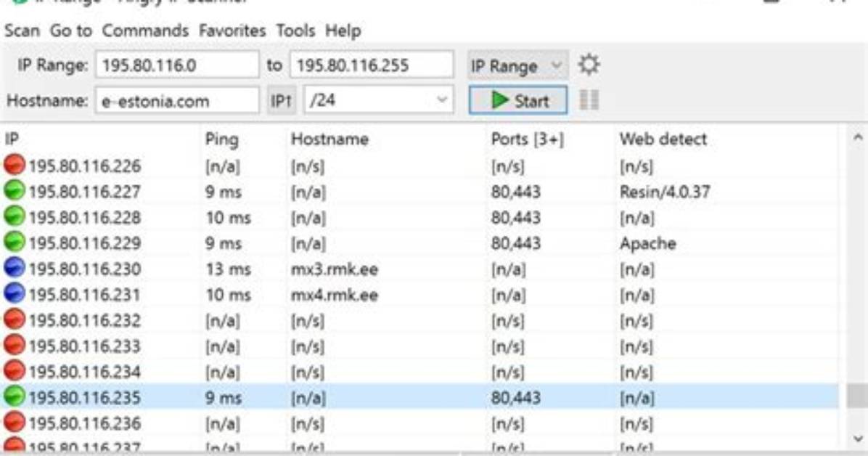Click red status icon of 195.80.116.232
Viewport: 868px width, 456px height.
(x=15, y=319)
